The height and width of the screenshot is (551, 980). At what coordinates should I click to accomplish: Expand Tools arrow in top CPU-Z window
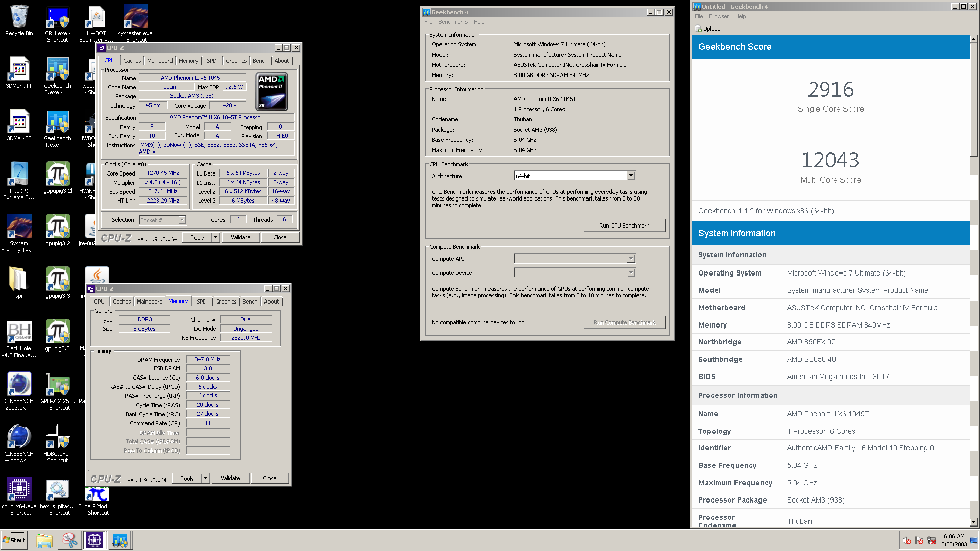[x=215, y=237]
